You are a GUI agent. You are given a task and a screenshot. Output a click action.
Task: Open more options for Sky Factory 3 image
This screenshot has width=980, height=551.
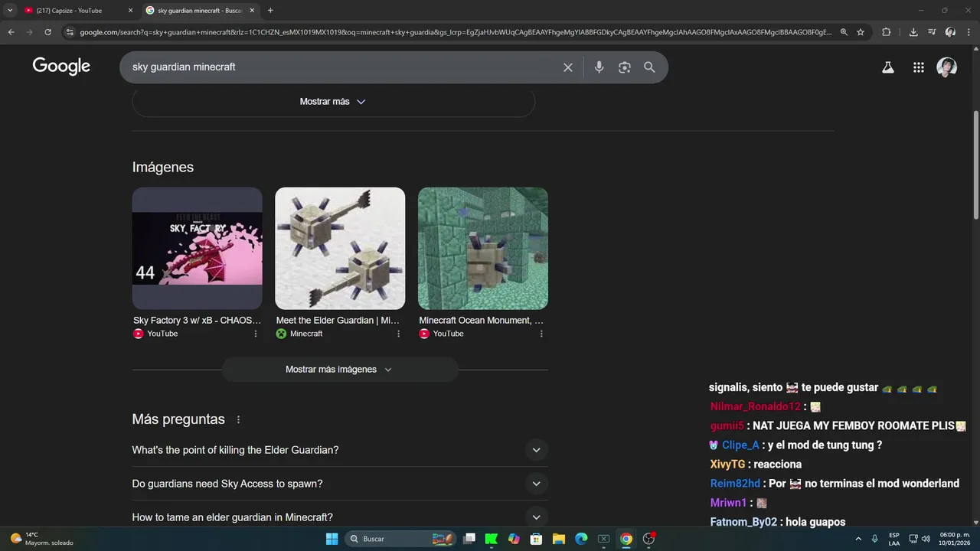256,334
